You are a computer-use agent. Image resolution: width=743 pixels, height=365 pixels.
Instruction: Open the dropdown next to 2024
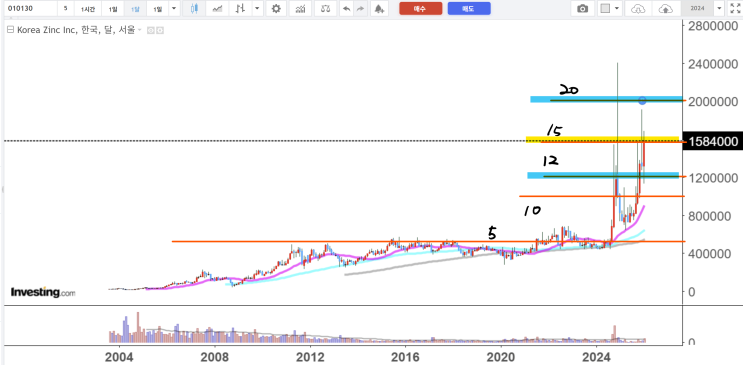point(720,9)
